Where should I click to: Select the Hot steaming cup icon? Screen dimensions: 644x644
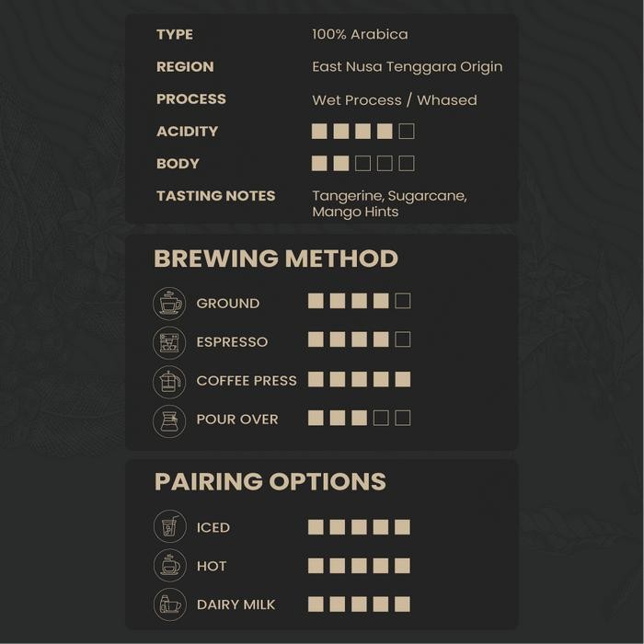tap(169, 566)
